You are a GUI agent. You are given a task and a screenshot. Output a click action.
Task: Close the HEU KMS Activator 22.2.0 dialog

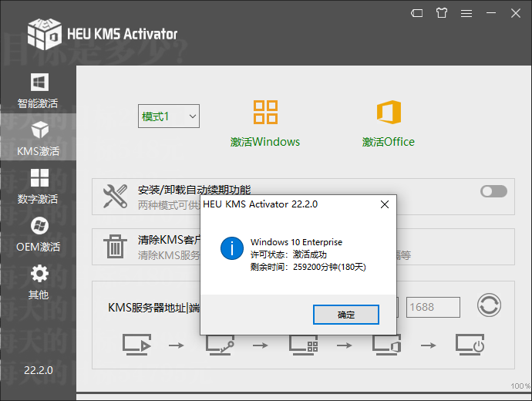tap(384, 204)
